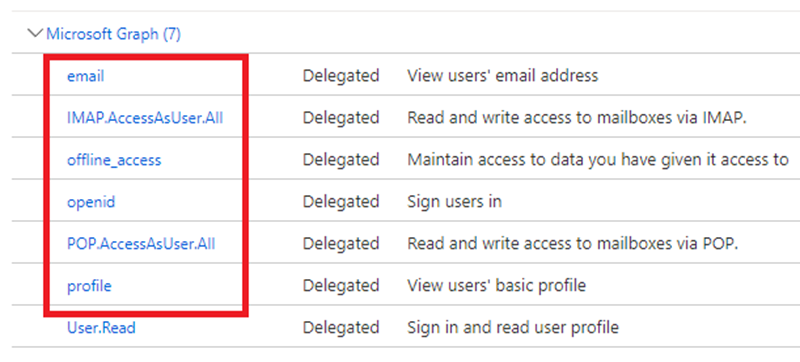This screenshot has width=800, height=362.
Task: Select Delegated type beside openid
Action: (341, 202)
